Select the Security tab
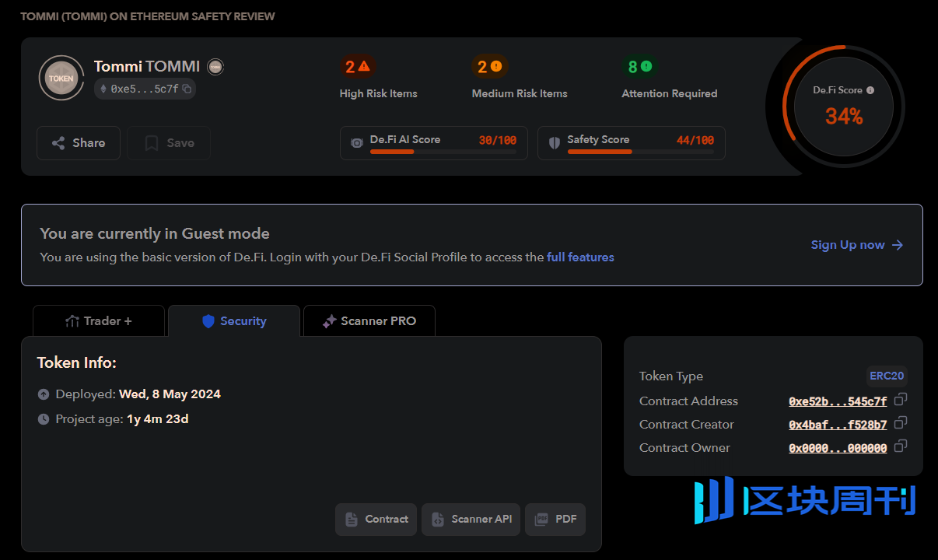938x560 pixels. pyautogui.click(x=234, y=321)
